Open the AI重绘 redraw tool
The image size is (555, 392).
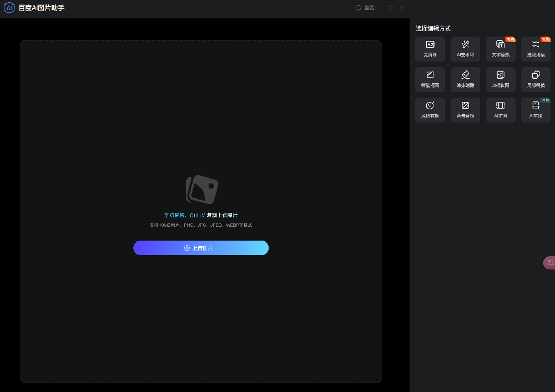coord(536,110)
